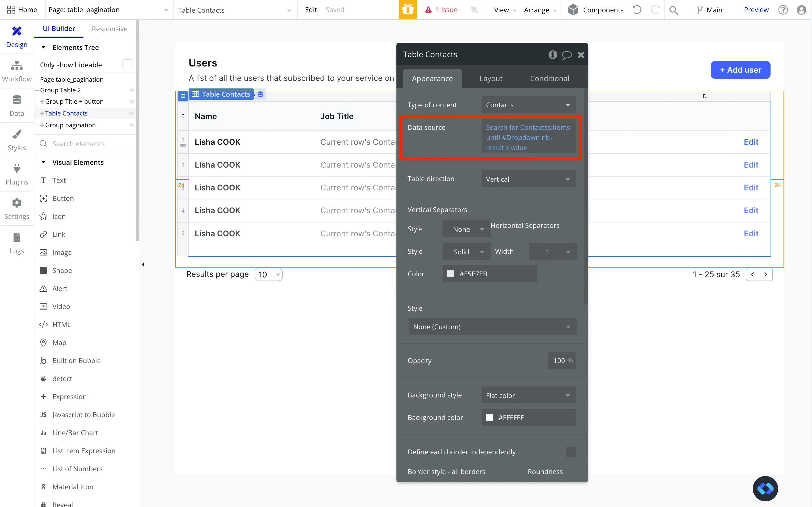Viewport: 812px width, 507px height.
Task: Switch to the Layout tab
Action: (491, 79)
